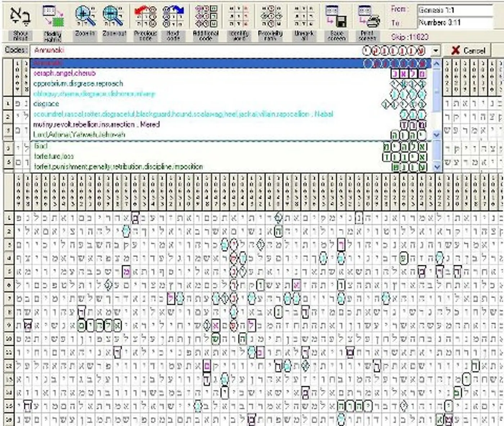Pick the single-word disgrace code entry

[x=231, y=104]
